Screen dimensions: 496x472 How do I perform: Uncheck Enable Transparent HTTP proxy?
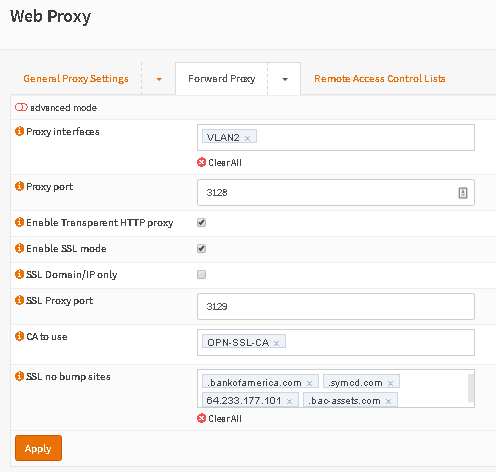[201, 222]
